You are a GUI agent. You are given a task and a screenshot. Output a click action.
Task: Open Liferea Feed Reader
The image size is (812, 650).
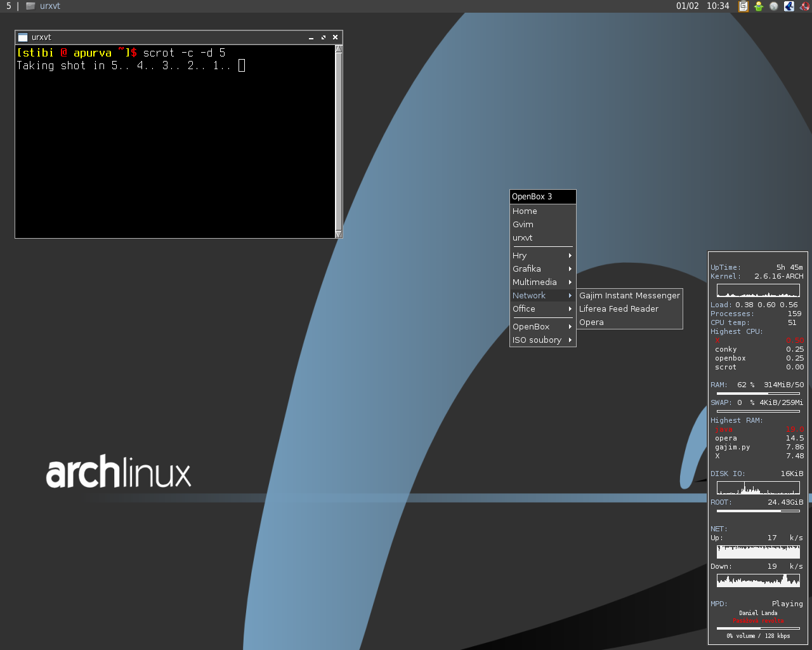629,309
